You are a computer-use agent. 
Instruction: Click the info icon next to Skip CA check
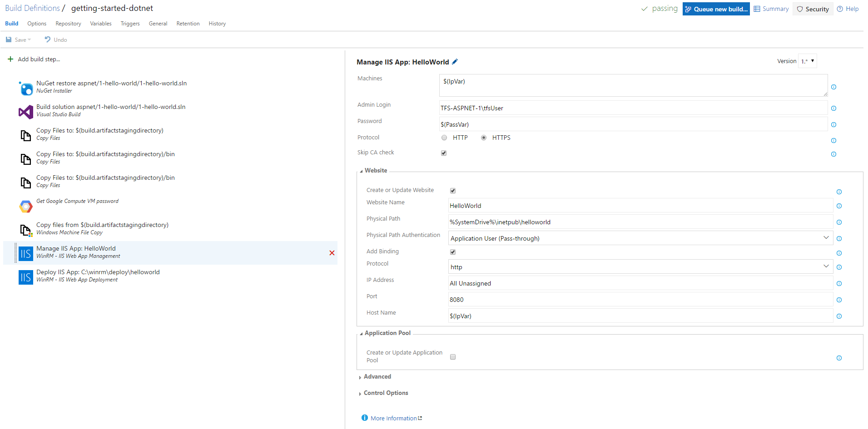click(x=833, y=154)
